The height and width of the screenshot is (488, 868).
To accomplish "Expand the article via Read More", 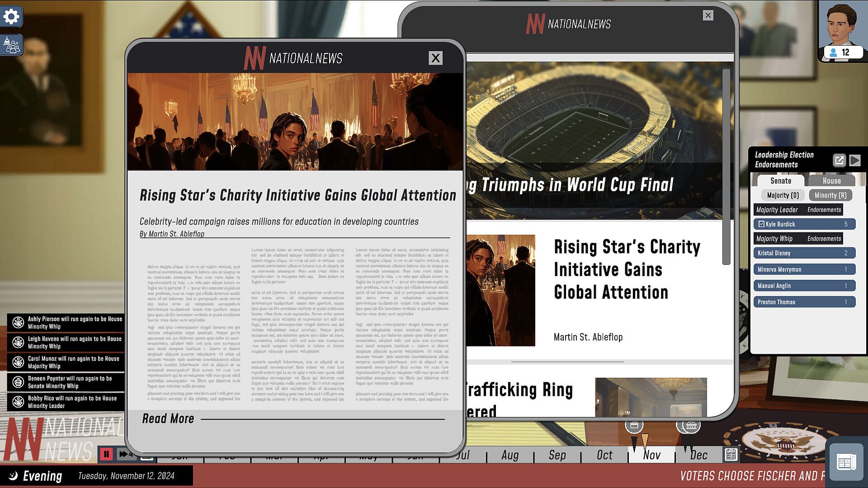I will coord(168,419).
